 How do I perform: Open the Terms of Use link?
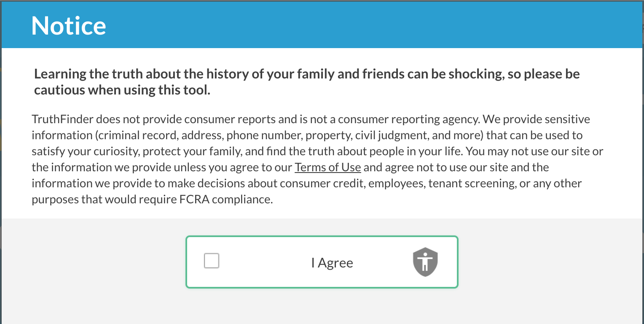click(327, 167)
